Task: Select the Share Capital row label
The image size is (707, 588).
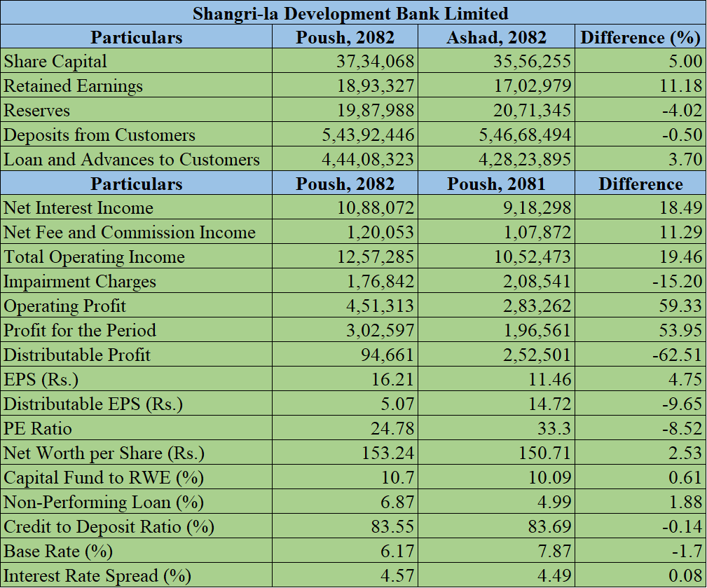Action: [x=56, y=62]
